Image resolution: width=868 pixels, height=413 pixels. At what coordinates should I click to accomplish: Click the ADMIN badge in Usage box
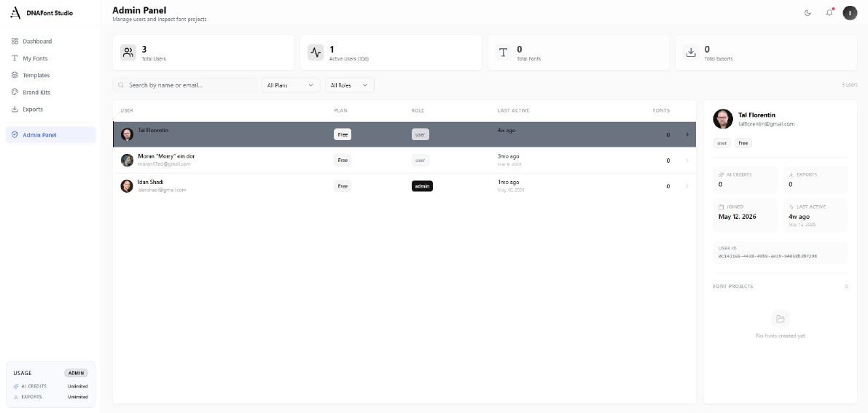[x=76, y=373]
